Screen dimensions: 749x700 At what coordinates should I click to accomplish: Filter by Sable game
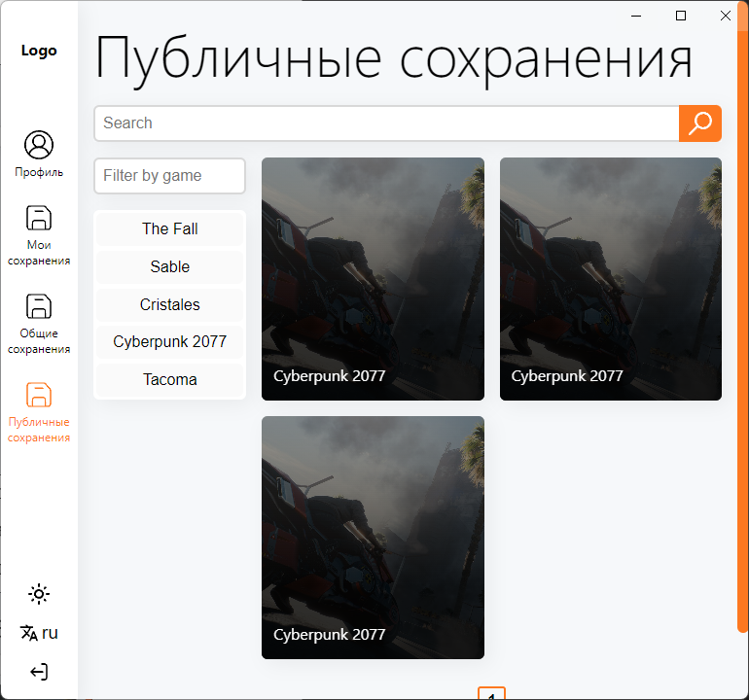pos(169,266)
